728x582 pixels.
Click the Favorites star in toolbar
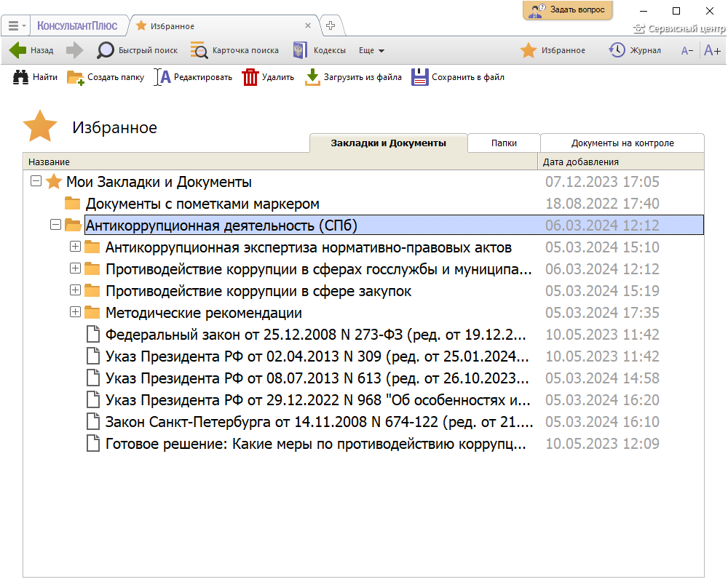pyautogui.click(x=529, y=50)
